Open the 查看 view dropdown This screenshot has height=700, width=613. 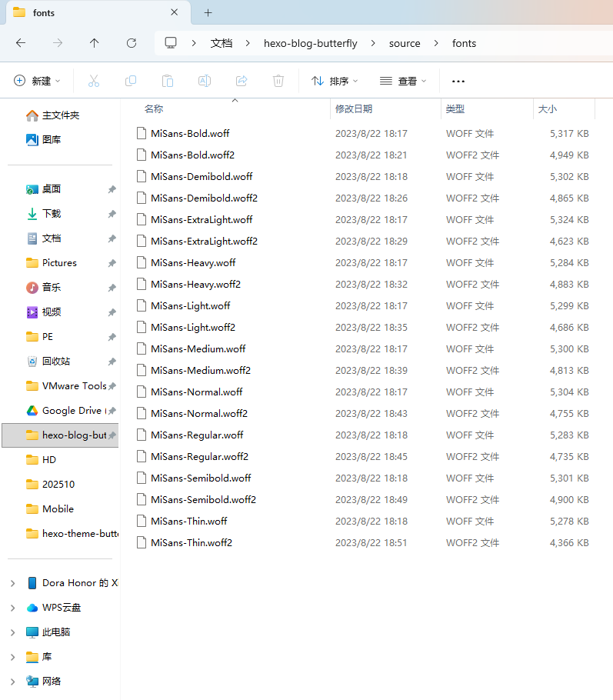pyautogui.click(x=403, y=81)
